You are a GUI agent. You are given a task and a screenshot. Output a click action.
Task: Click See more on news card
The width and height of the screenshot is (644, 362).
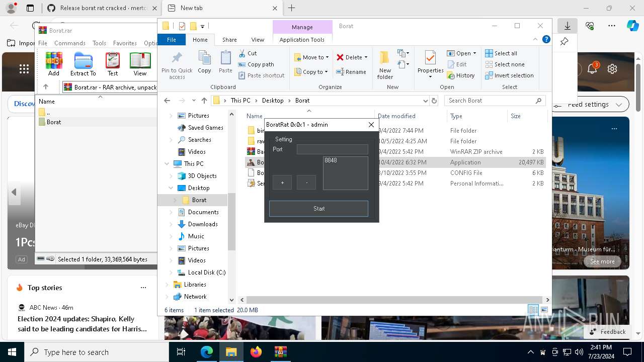point(602,261)
